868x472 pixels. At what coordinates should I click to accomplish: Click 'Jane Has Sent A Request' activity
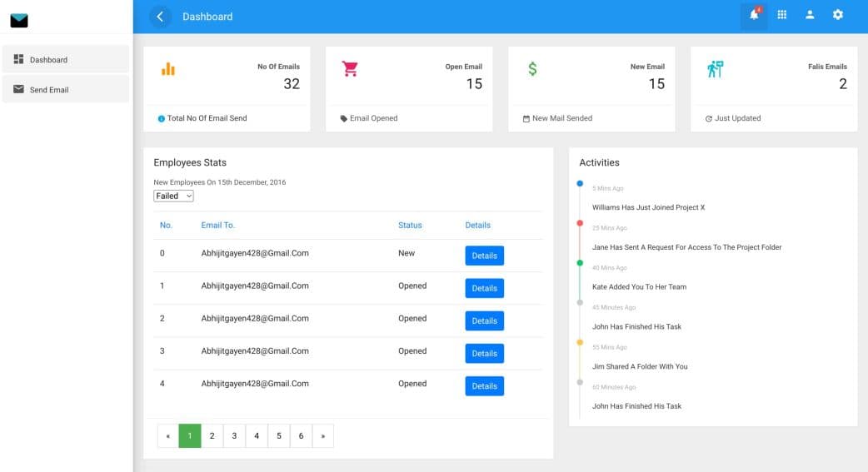click(687, 247)
